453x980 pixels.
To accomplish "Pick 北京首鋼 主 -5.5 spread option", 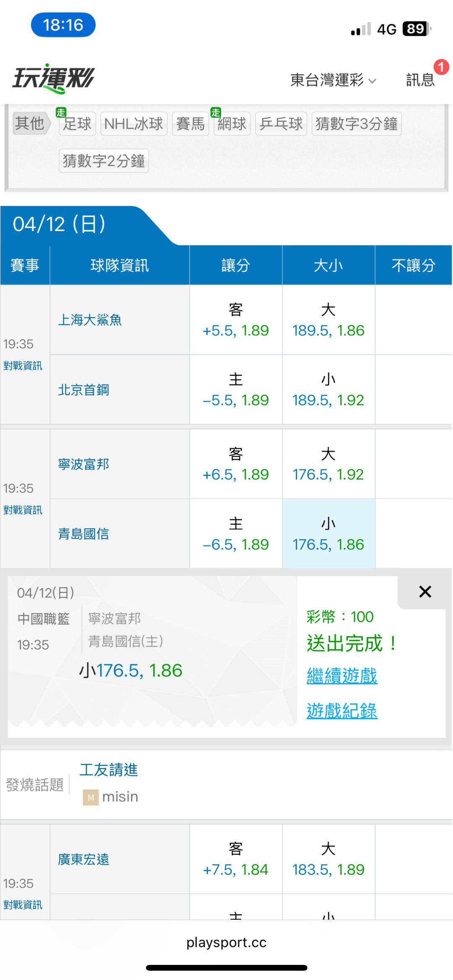I will tap(236, 390).
